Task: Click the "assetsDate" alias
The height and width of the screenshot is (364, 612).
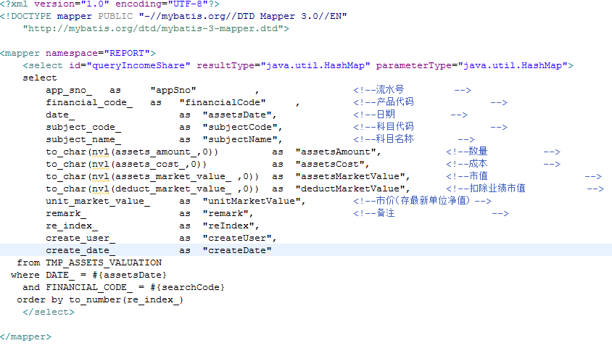Action: pos(236,115)
